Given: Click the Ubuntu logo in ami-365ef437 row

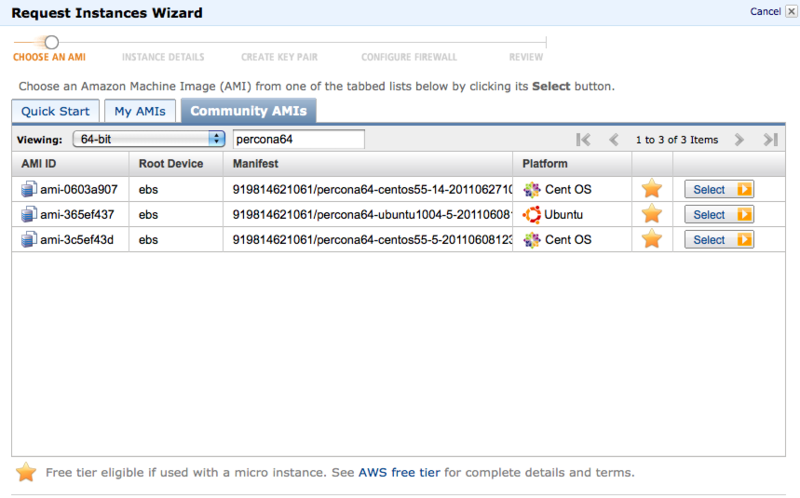Looking at the screenshot, I should (x=532, y=215).
